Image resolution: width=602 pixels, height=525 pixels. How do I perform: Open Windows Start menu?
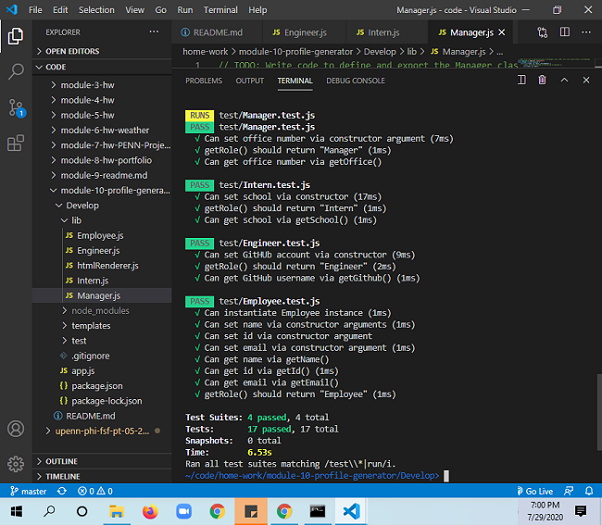tap(16, 511)
